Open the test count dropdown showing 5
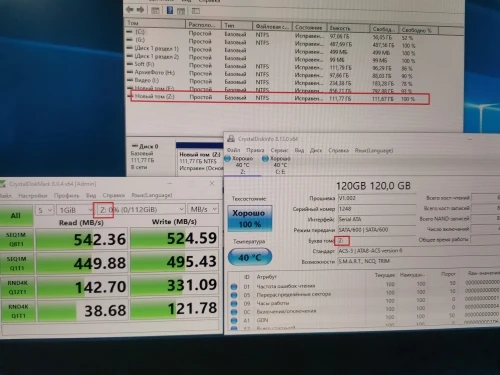 (44, 210)
